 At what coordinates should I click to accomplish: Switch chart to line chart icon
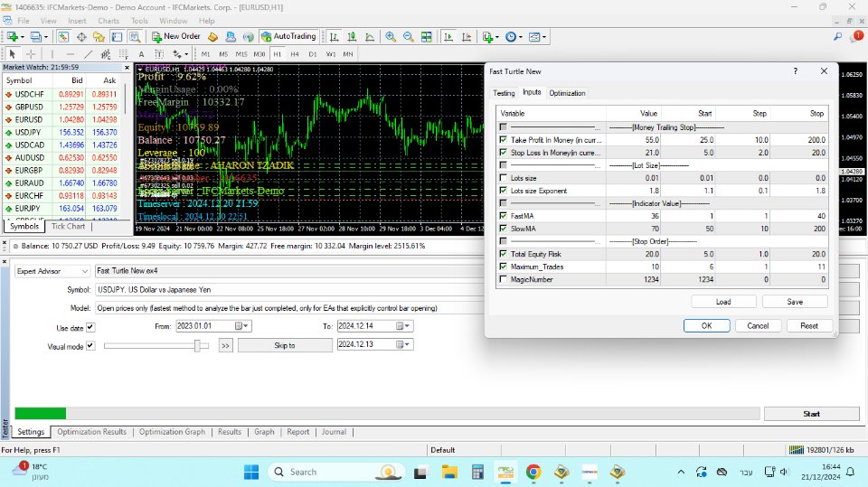click(369, 36)
